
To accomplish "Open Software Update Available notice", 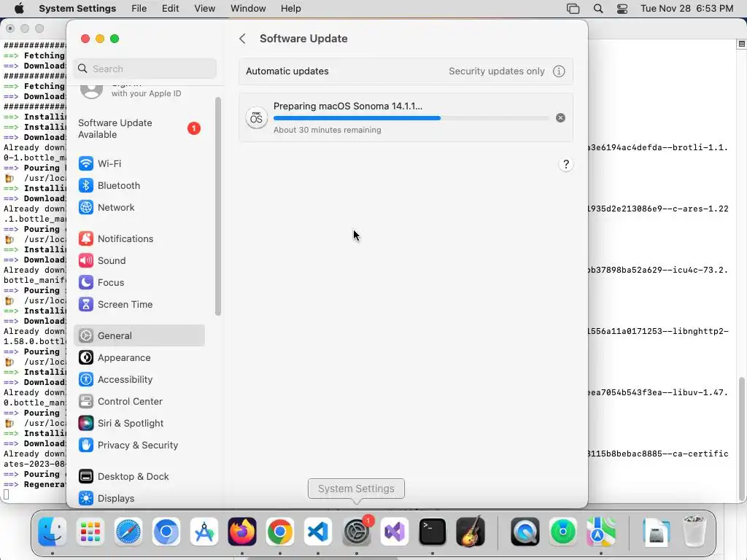I will (139, 128).
